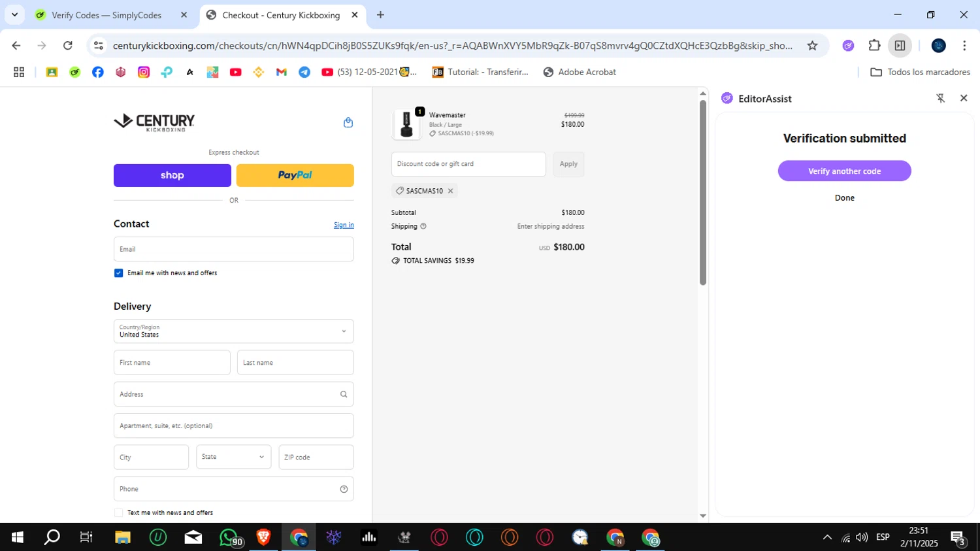Click the phone field help icon

pos(344,489)
